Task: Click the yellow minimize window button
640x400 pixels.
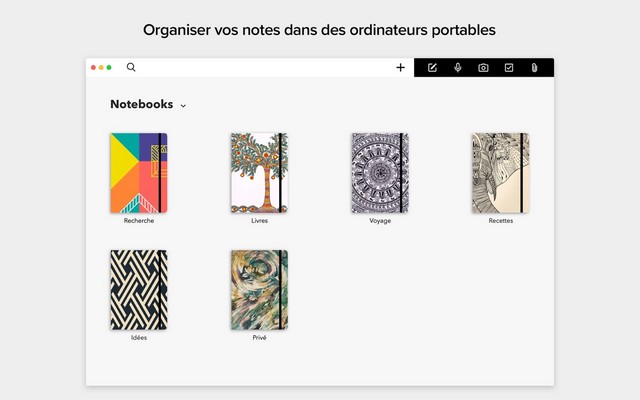Action: tap(101, 67)
